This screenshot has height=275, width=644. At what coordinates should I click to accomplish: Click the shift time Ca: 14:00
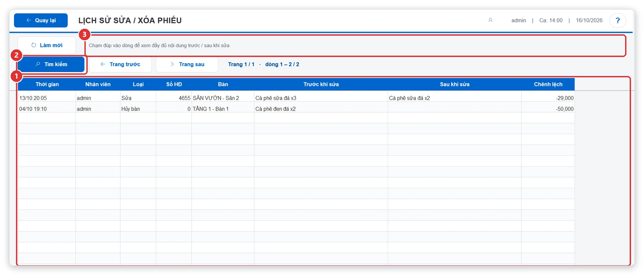pyautogui.click(x=551, y=20)
